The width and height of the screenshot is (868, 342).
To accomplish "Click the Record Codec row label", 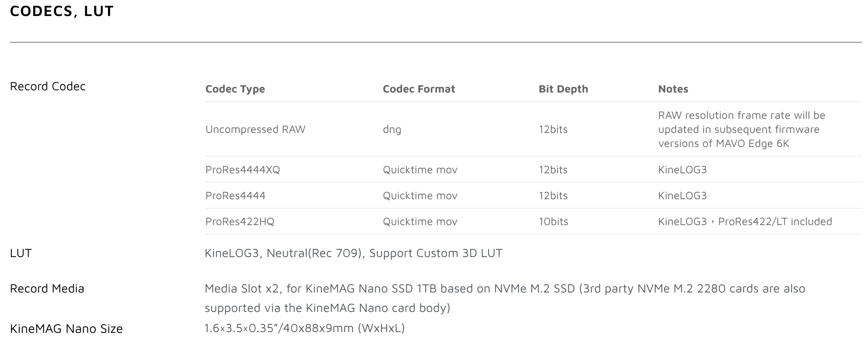I will click(x=48, y=86).
